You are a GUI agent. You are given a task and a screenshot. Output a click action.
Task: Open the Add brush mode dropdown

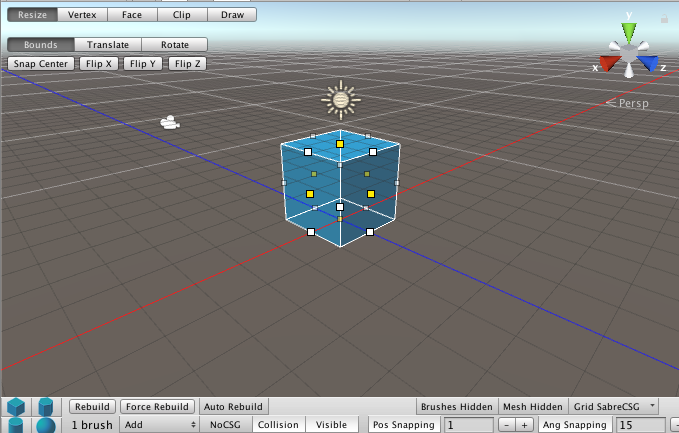coord(160,425)
